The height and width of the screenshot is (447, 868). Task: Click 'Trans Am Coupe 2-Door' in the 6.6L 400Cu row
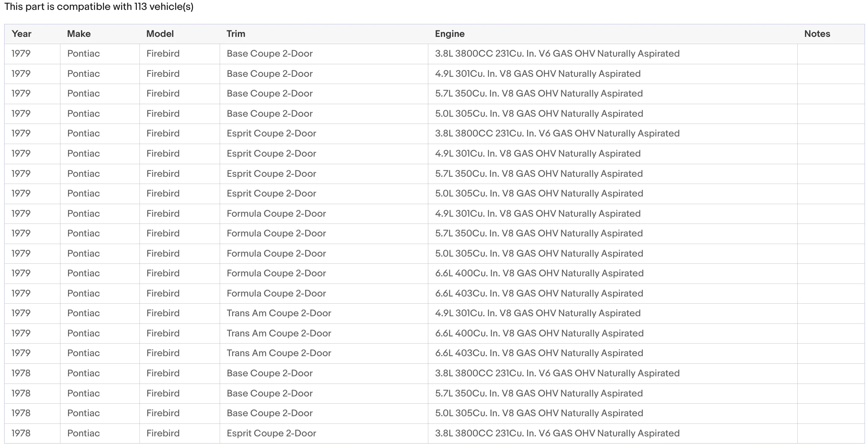(x=279, y=333)
